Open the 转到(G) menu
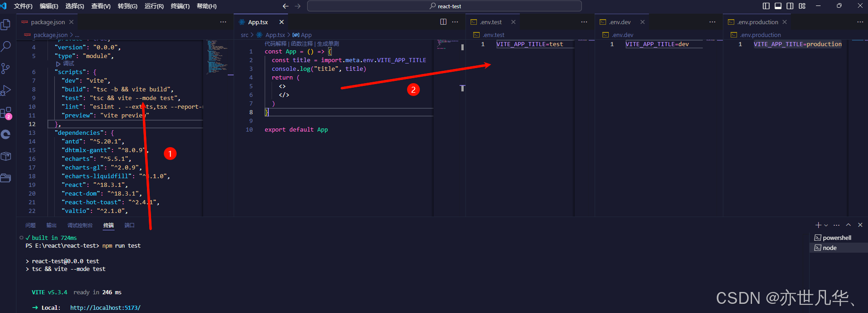Screen dimensions: 868x313 pyautogui.click(x=127, y=6)
